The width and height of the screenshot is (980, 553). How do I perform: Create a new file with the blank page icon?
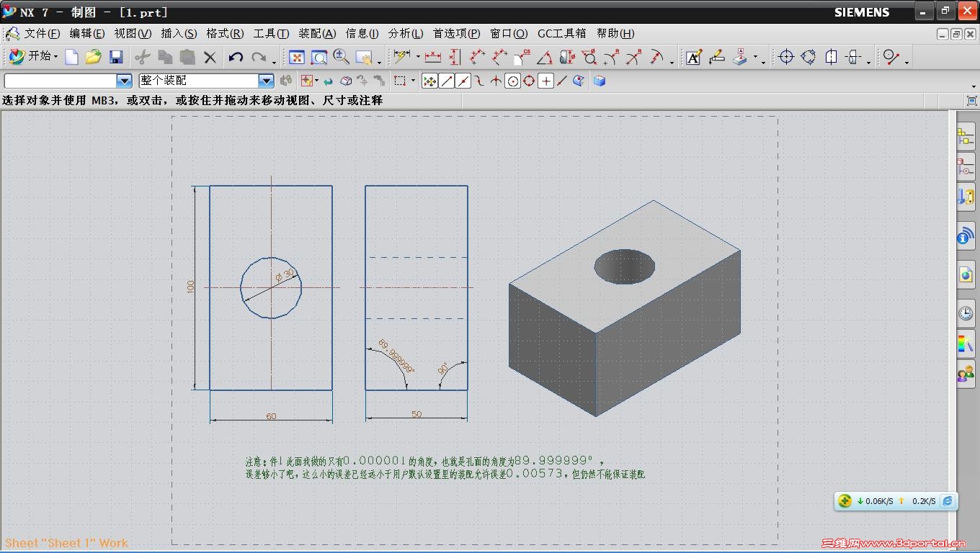[x=71, y=57]
